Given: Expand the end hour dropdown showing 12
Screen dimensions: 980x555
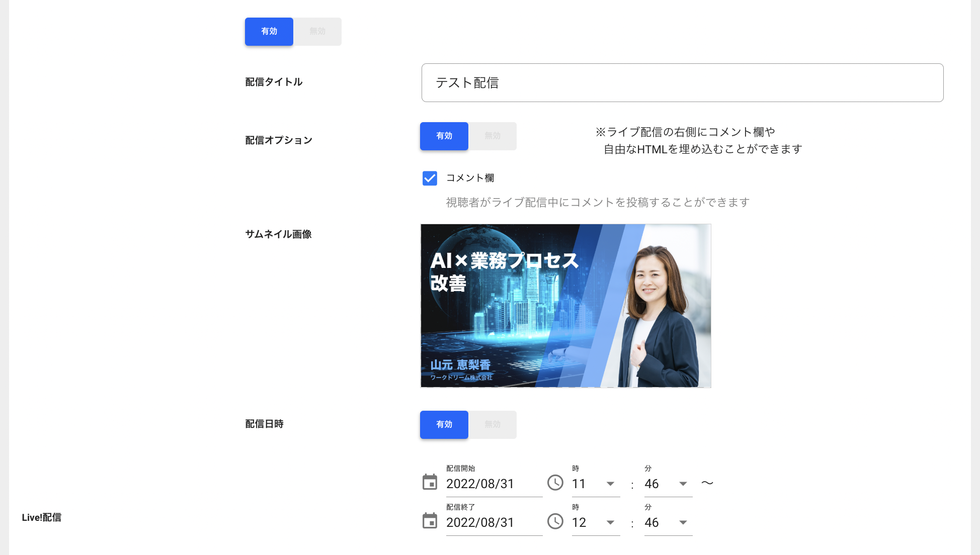Looking at the screenshot, I should point(596,522).
